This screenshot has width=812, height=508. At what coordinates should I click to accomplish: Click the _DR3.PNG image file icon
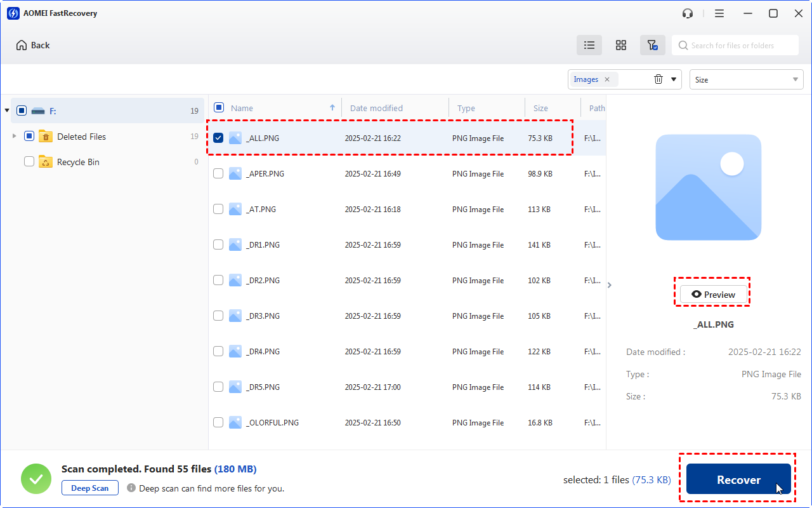click(x=235, y=316)
